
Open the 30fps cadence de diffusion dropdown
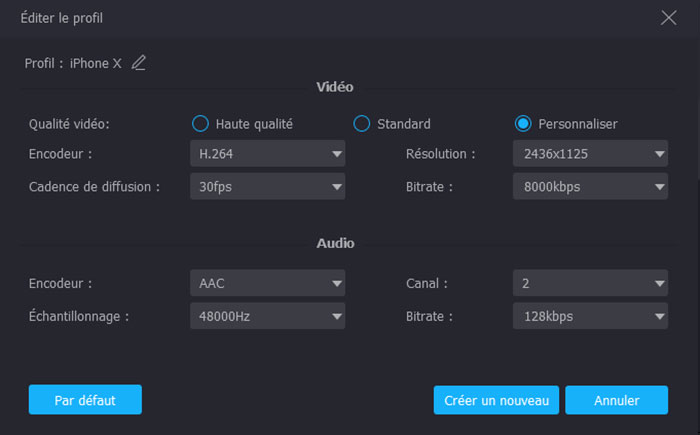(x=267, y=186)
